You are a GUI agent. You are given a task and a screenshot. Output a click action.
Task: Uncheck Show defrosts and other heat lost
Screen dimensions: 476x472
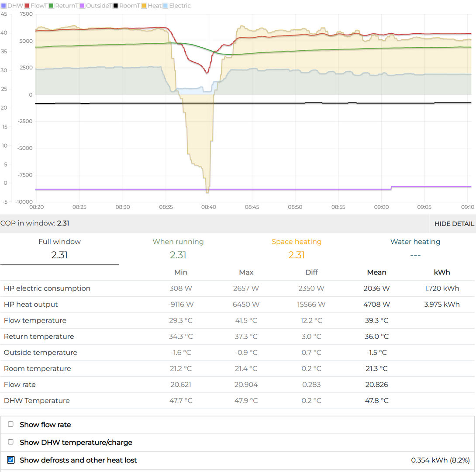point(11,460)
